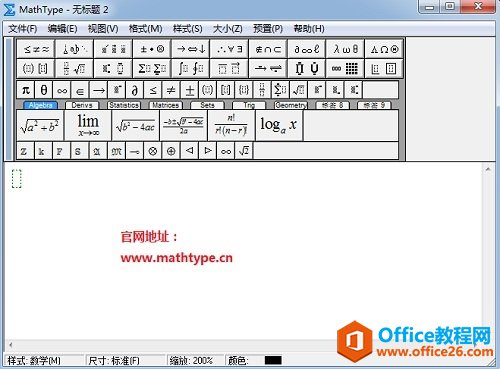
Task: Open the fence templates palette with parentheses and brackets
Action: (36, 69)
